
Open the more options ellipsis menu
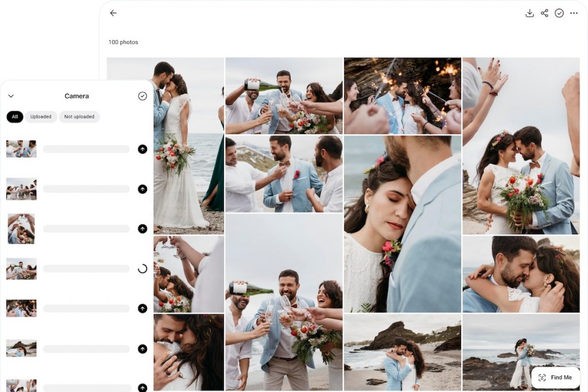coord(574,13)
